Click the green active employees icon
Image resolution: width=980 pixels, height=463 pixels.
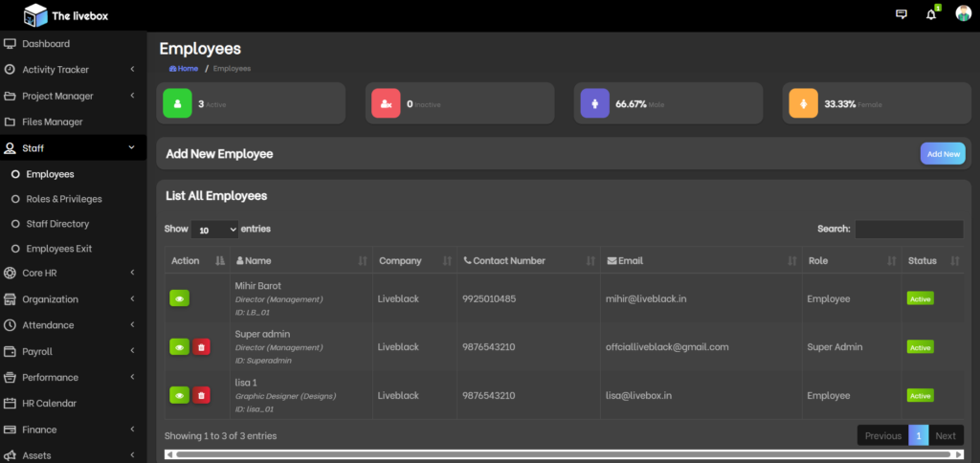(x=177, y=102)
